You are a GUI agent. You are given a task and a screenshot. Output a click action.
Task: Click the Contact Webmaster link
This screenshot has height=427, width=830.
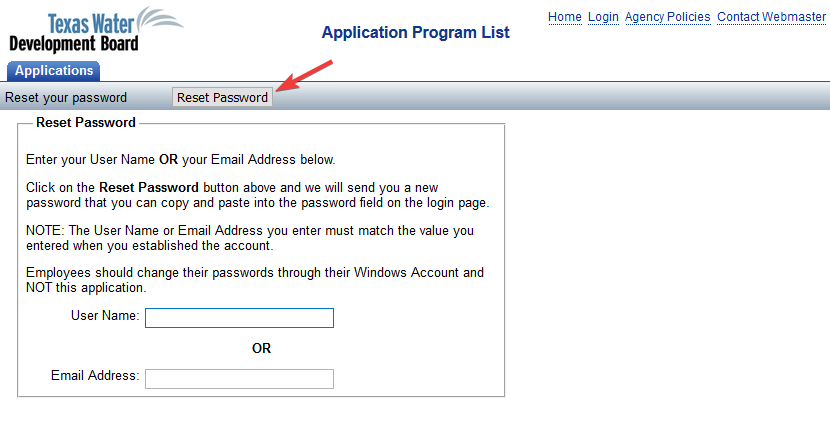(x=771, y=17)
